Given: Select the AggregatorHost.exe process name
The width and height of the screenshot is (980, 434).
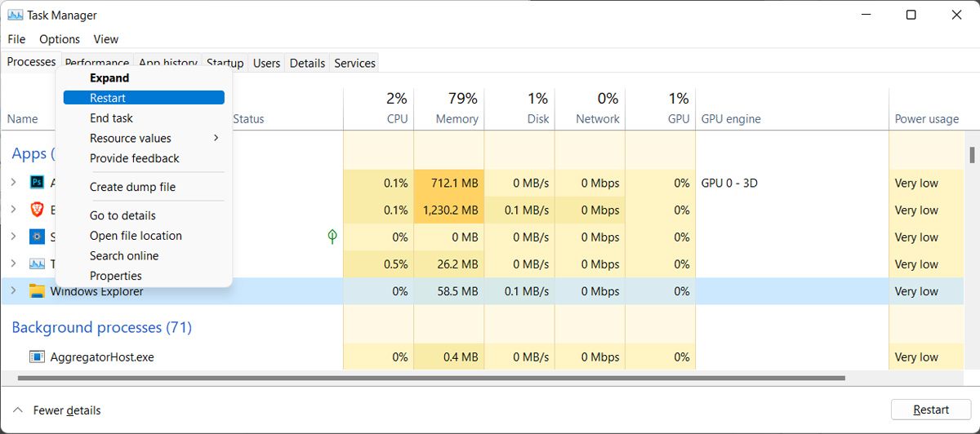Looking at the screenshot, I should [102, 356].
